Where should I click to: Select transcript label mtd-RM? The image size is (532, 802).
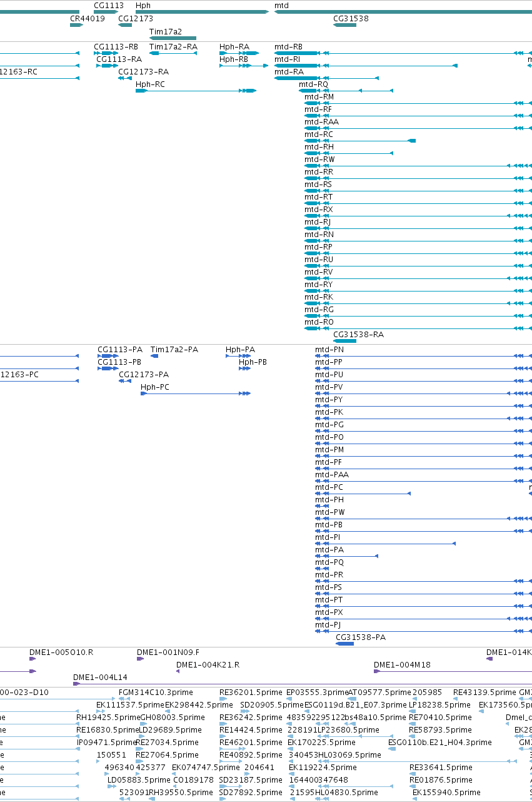(x=319, y=97)
